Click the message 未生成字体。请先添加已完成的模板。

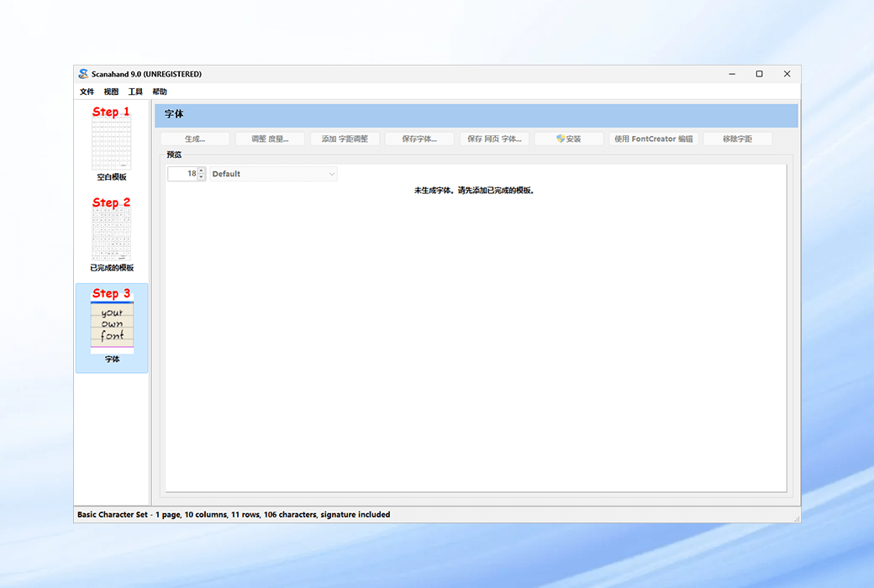point(474,191)
